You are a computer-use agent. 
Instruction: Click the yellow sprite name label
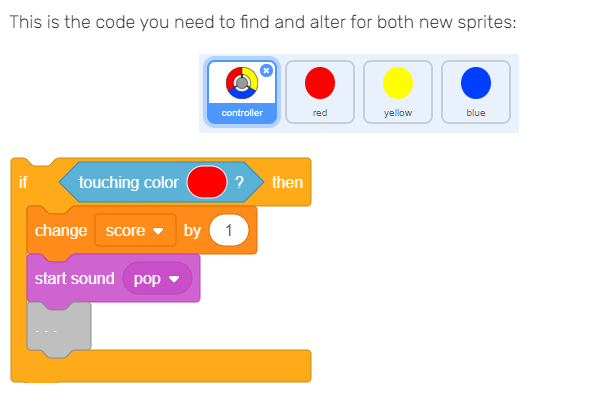(398, 113)
